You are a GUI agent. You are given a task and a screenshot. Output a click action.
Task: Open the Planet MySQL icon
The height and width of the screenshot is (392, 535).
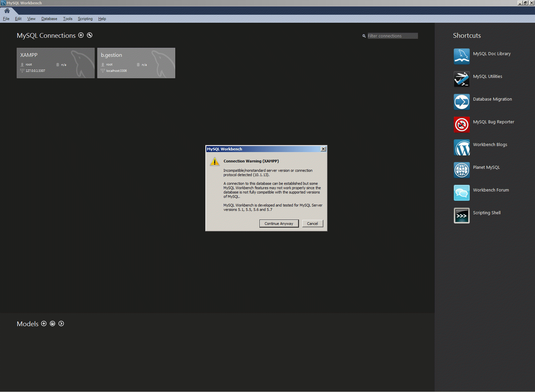point(462,170)
